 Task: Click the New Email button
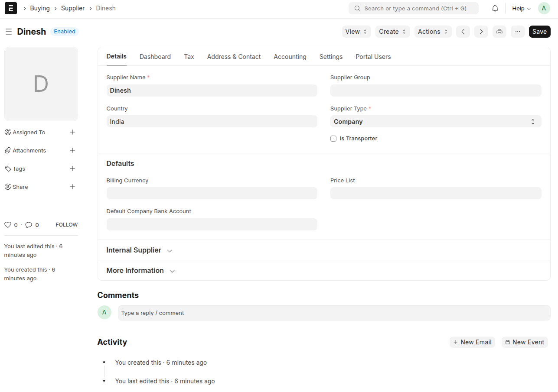[x=472, y=342]
